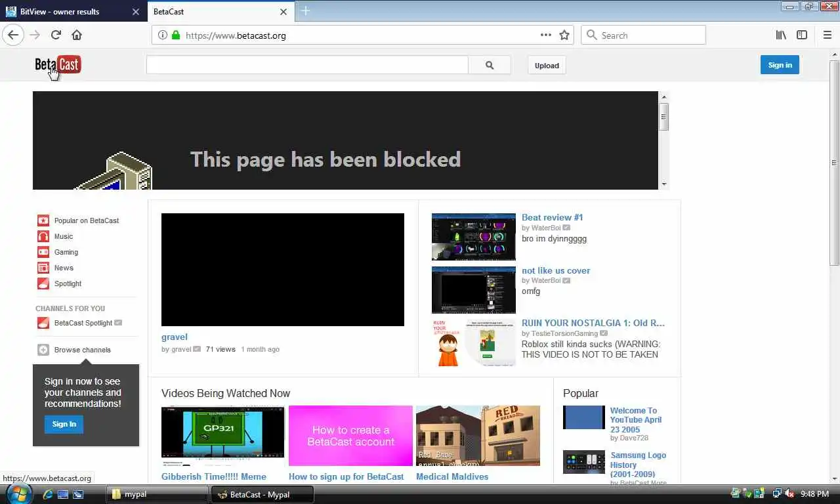This screenshot has height=504, width=840.
Task: Click the volume icon in system tray
Action: (x=789, y=494)
